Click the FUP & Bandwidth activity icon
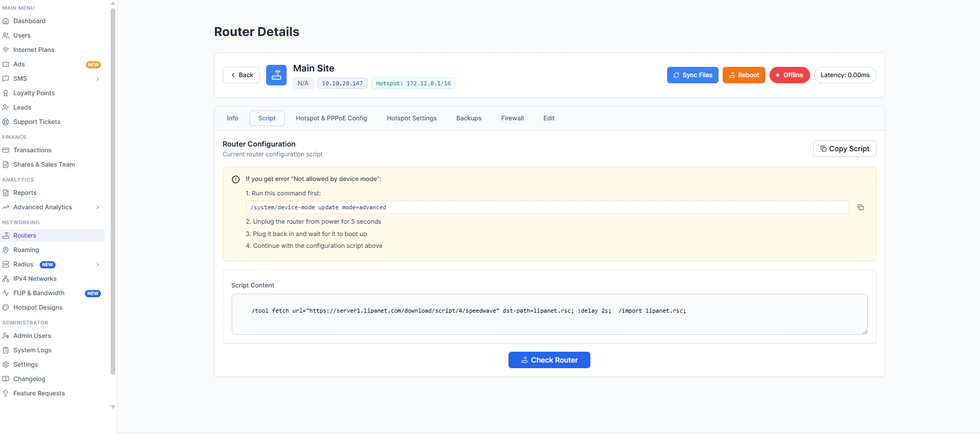This screenshot has width=980, height=434. [x=6, y=293]
